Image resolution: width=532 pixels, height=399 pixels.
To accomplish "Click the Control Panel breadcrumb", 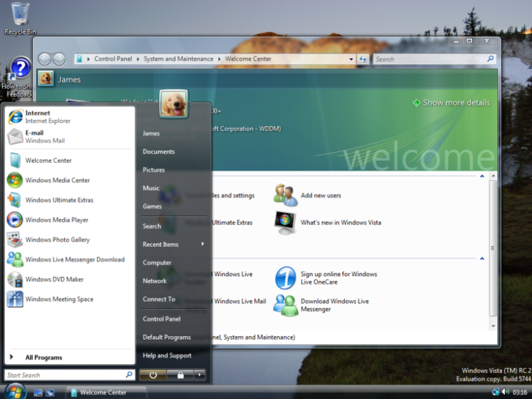I will (x=113, y=59).
